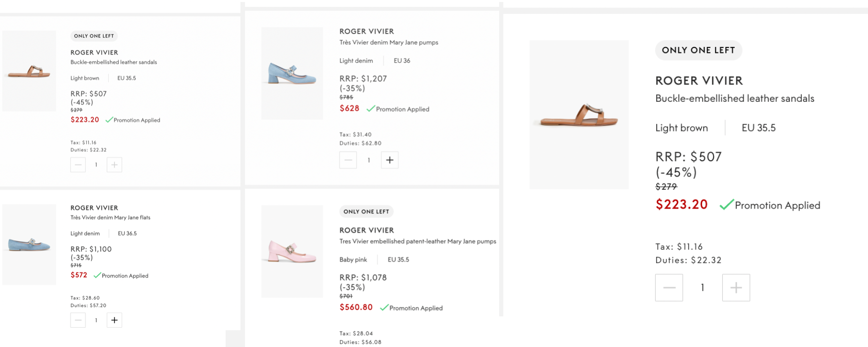
Task: Click the large 'Only One Left' badge
Action: click(x=698, y=50)
